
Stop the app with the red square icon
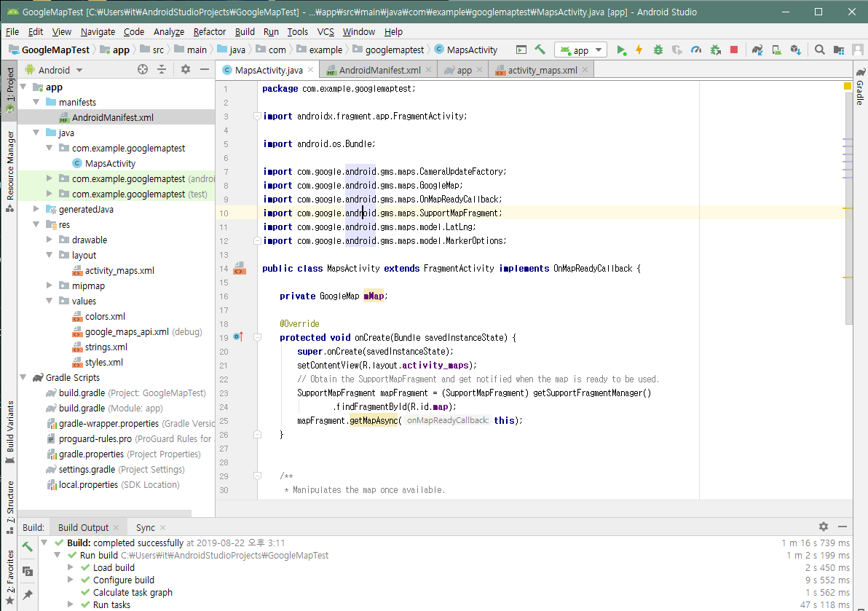coord(734,50)
